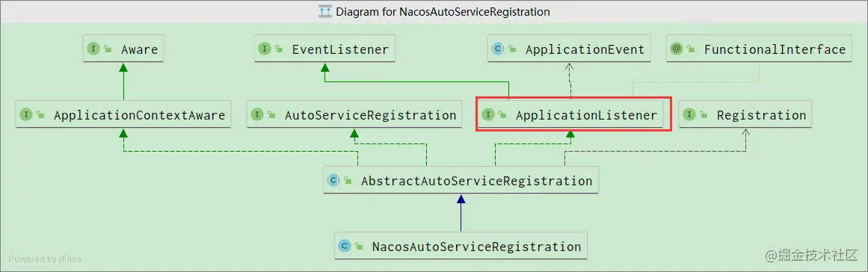Select the FunctionalInterface annotation node
The height and width of the screenshot is (272, 868).
[759, 49]
